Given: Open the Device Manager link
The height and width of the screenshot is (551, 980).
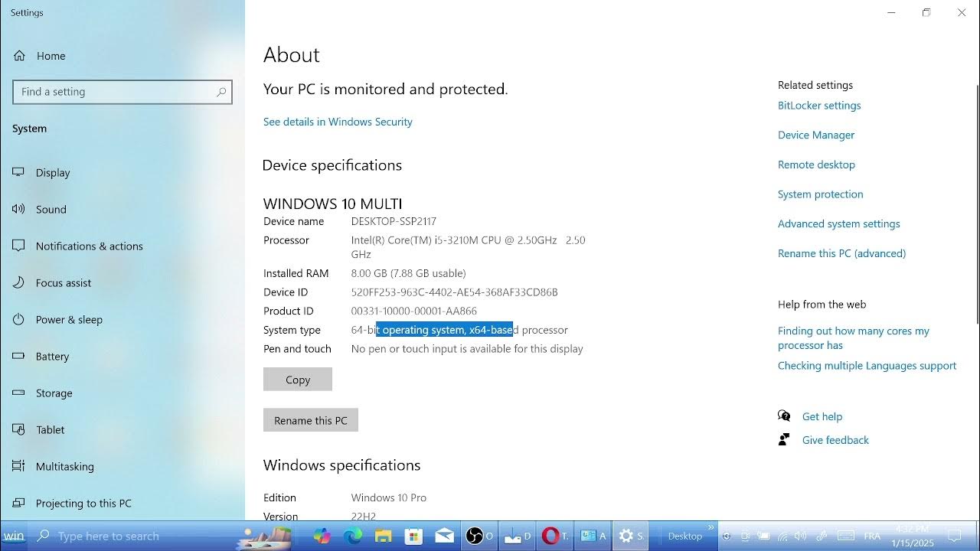Looking at the screenshot, I should tap(816, 135).
